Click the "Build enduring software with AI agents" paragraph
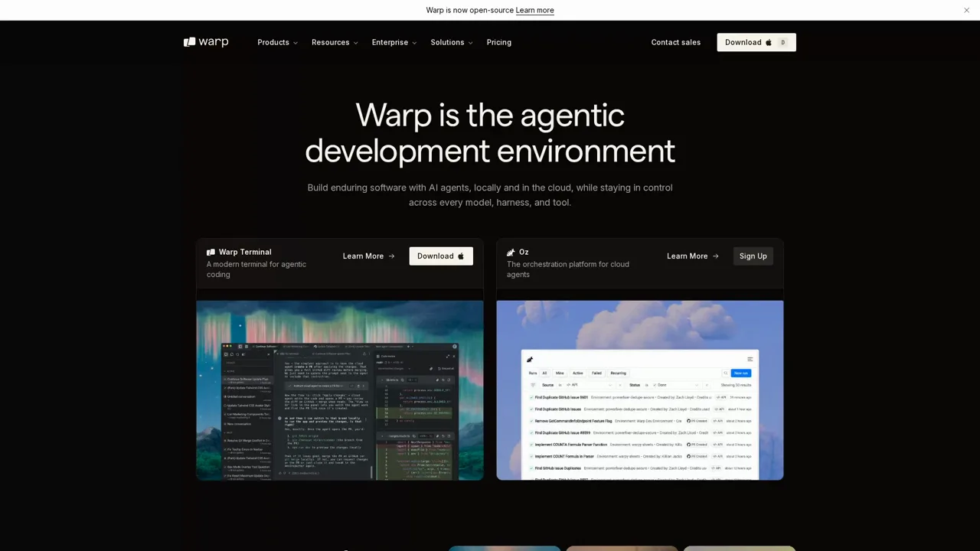This screenshot has height=551, width=980. [x=490, y=195]
